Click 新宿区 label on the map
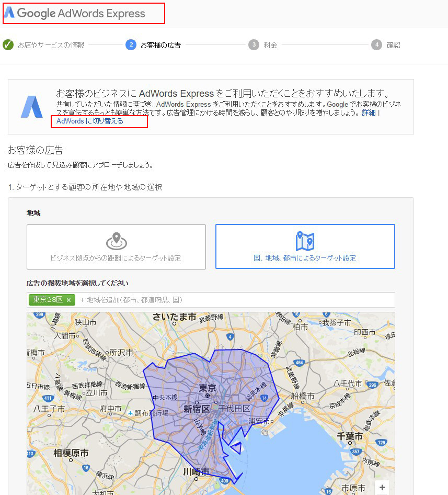Viewport: 448px width, 495px height. [x=197, y=409]
